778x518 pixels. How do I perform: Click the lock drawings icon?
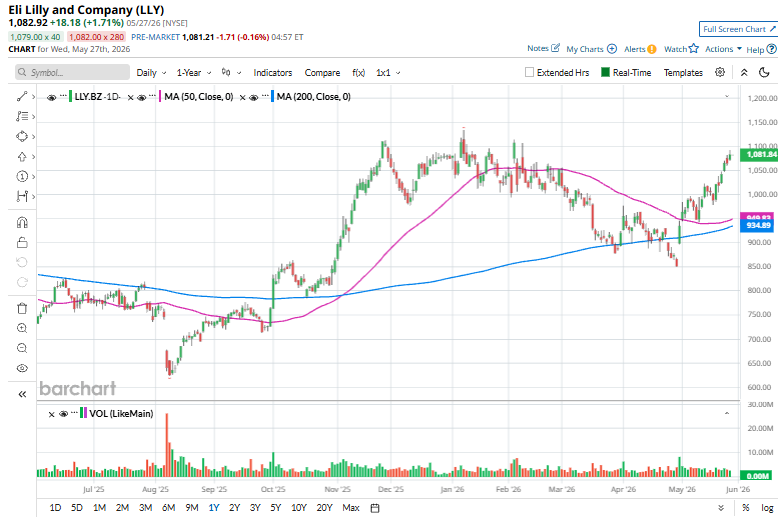pyautogui.click(x=22, y=243)
